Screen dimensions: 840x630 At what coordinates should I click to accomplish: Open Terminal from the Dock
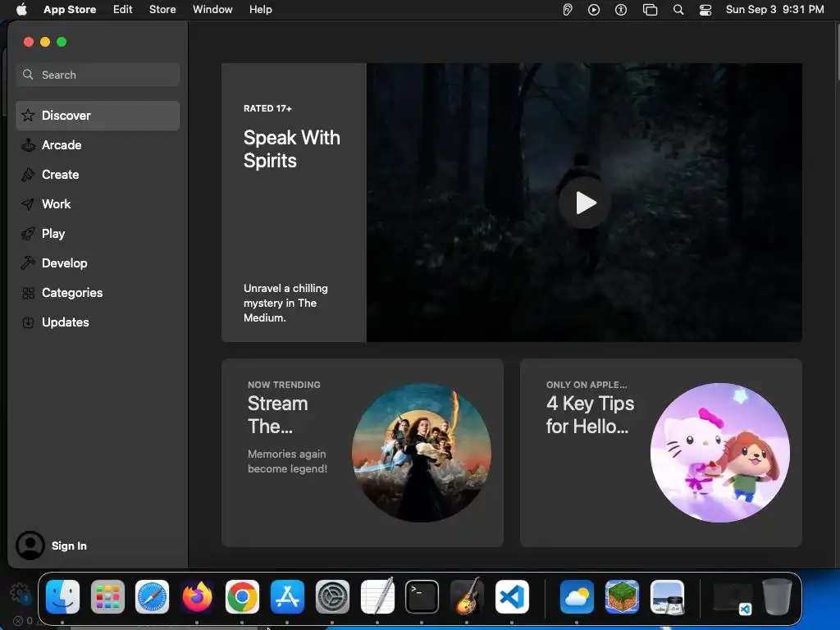click(422, 596)
